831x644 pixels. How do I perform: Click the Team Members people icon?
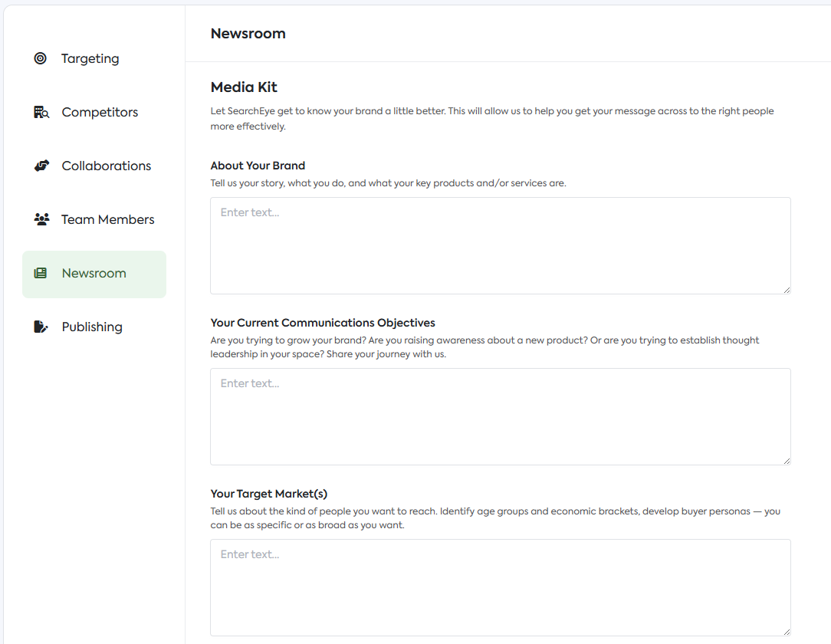41,219
